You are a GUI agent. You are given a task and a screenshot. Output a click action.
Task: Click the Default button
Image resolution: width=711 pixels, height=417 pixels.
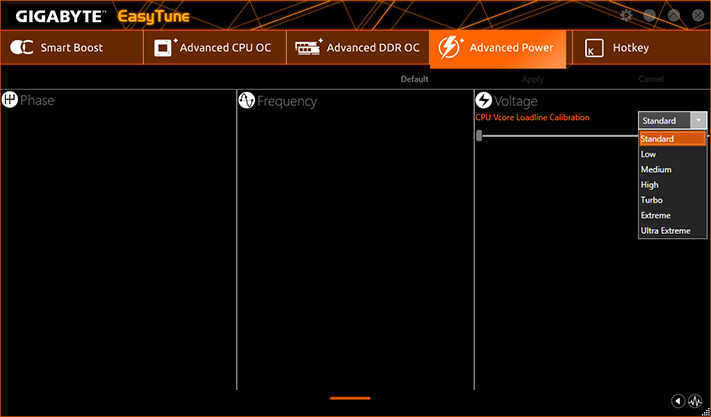point(414,79)
